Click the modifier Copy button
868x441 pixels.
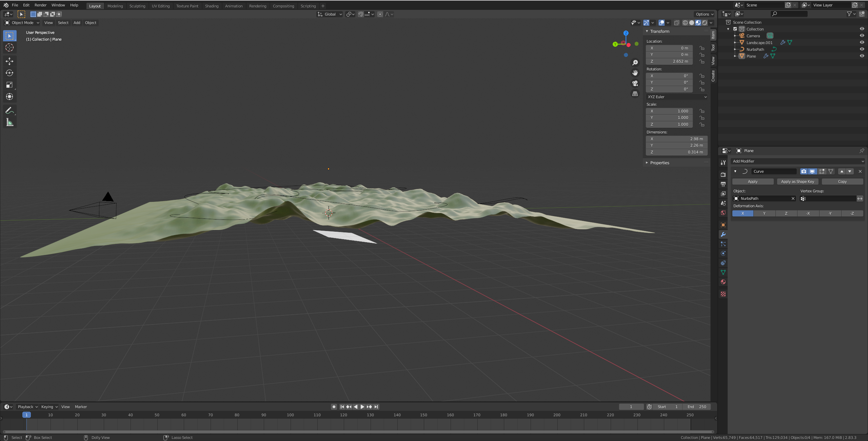point(842,182)
